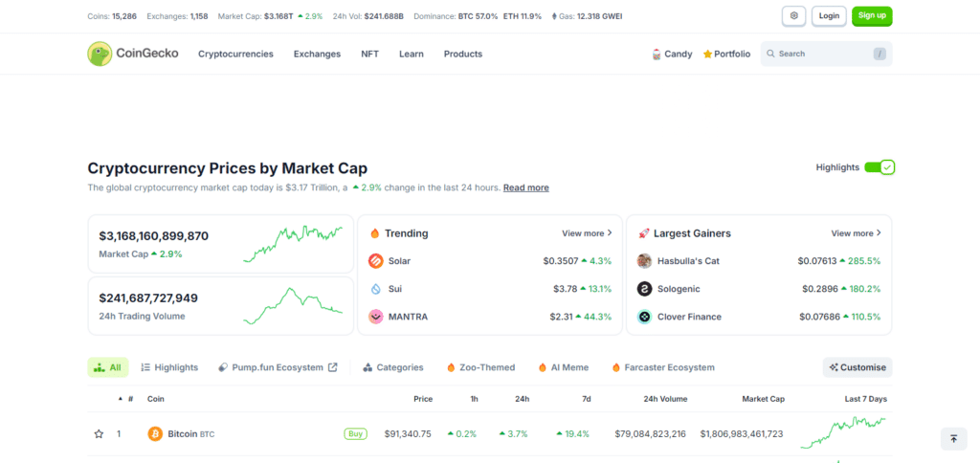Click the Sui droplet logo
The image size is (980, 463).
375,289
